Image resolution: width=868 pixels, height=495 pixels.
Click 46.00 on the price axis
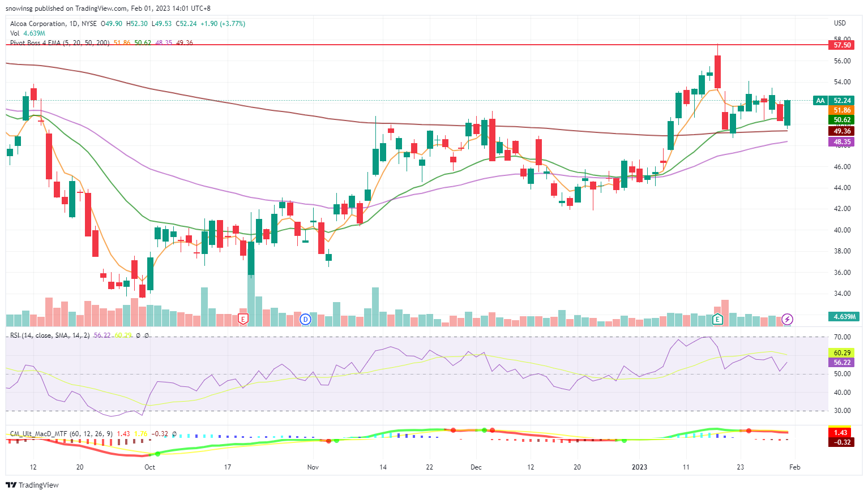[x=842, y=167]
